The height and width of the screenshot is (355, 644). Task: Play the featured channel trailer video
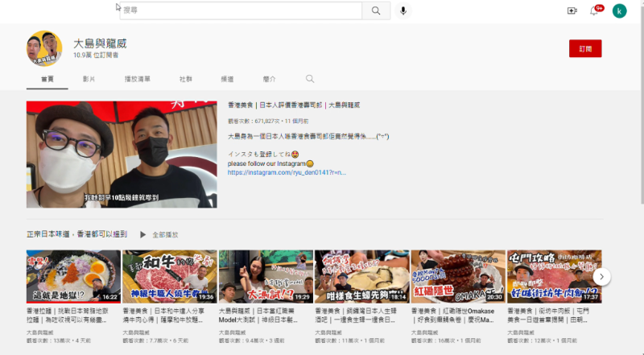[x=122, y=155]
